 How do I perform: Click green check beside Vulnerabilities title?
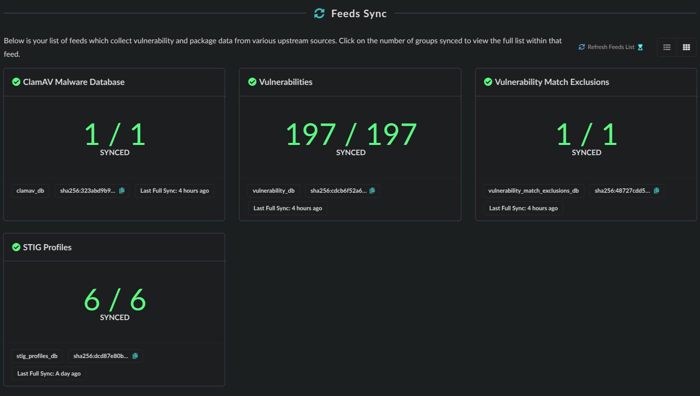pyautogui.click(x=252, y=82)
